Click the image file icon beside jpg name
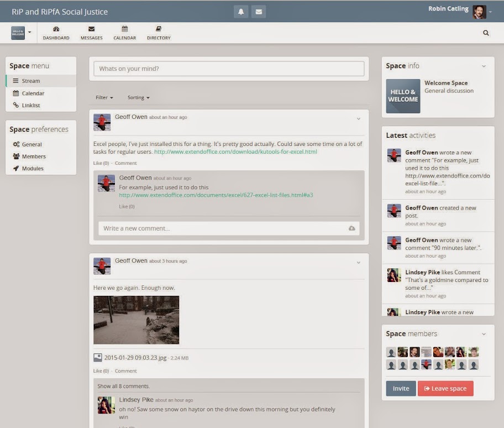The image size is (504, 428). click(98, 358)
